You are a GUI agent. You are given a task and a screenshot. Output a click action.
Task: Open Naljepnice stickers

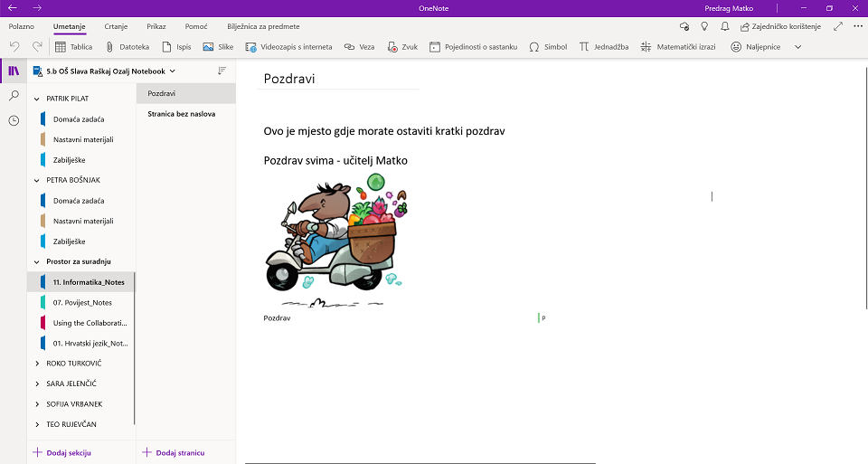click(x=756, y=47)
